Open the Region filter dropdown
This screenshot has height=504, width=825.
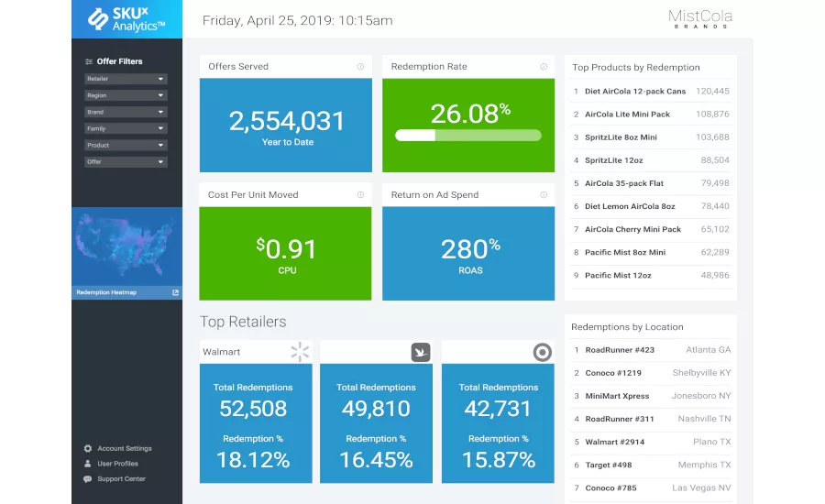[126, 95]
